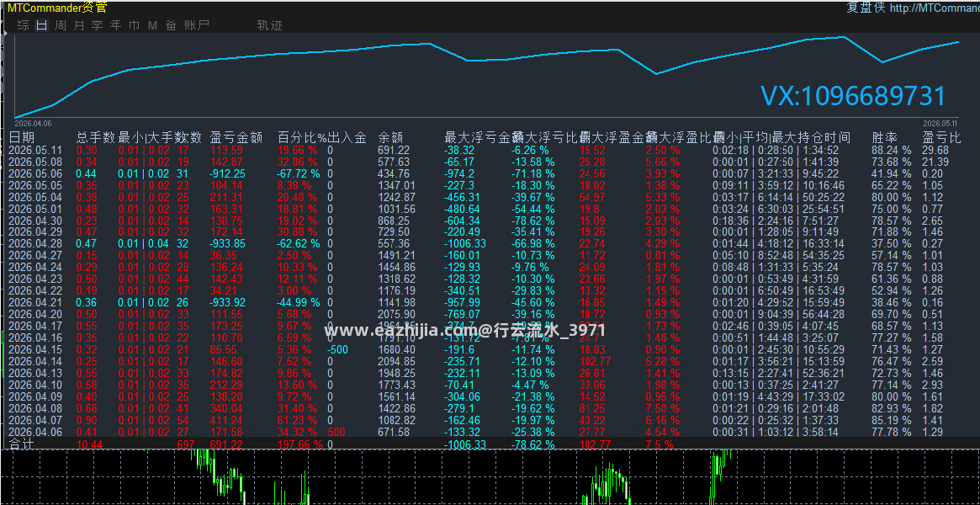
Task: Open the 备 tab
Action: click(x=172, y=25)
